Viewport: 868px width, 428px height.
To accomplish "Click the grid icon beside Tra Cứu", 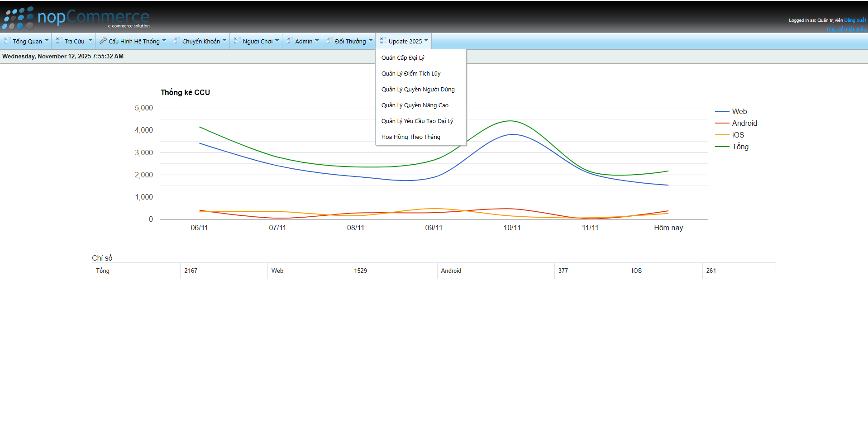I will 59,41.
